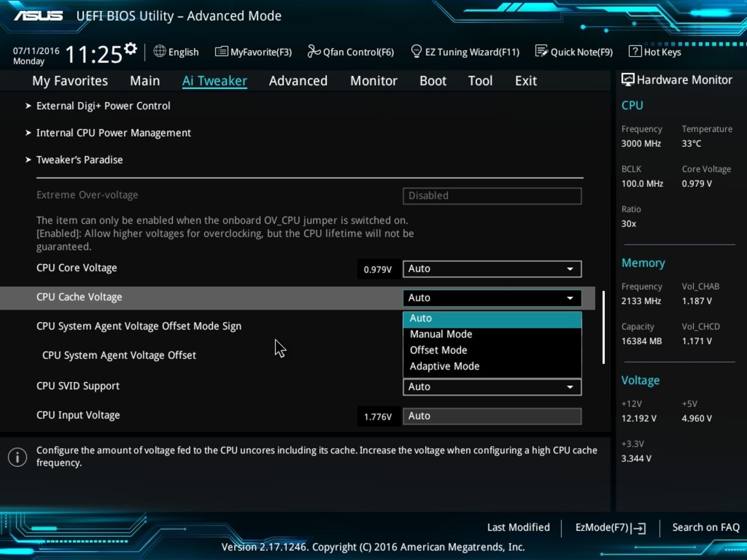Viewport: 747px width, 560px height.
Task: Select the CPU SVID Support row label
Action: [x=78, y=386]
